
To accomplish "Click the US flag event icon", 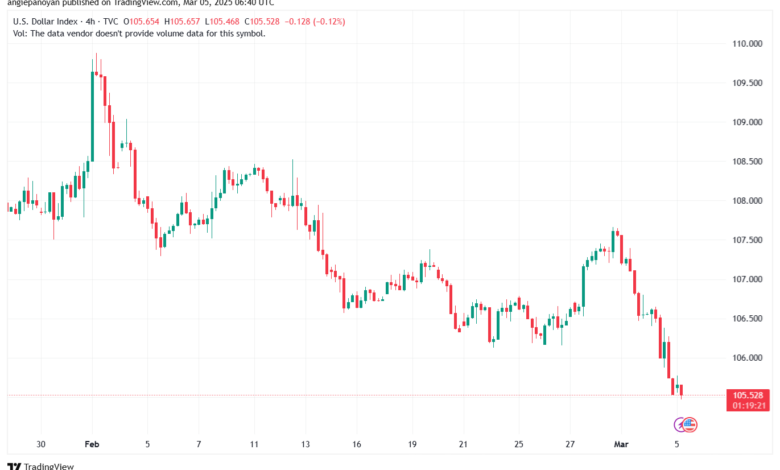I will [x=690, y=425].
